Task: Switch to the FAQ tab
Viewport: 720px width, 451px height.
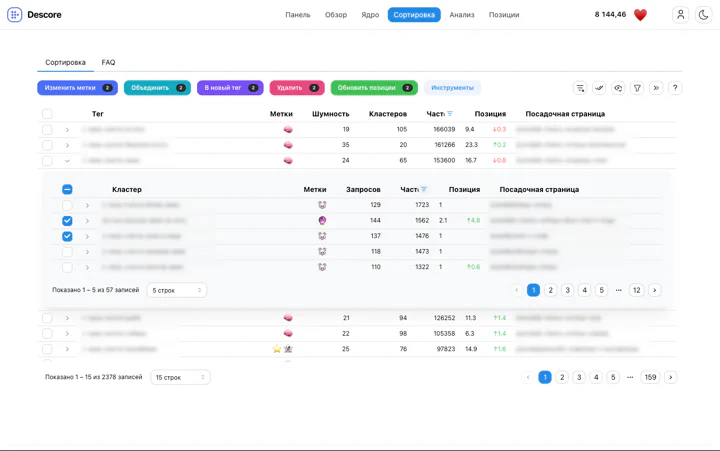Action: coord(108,62)
